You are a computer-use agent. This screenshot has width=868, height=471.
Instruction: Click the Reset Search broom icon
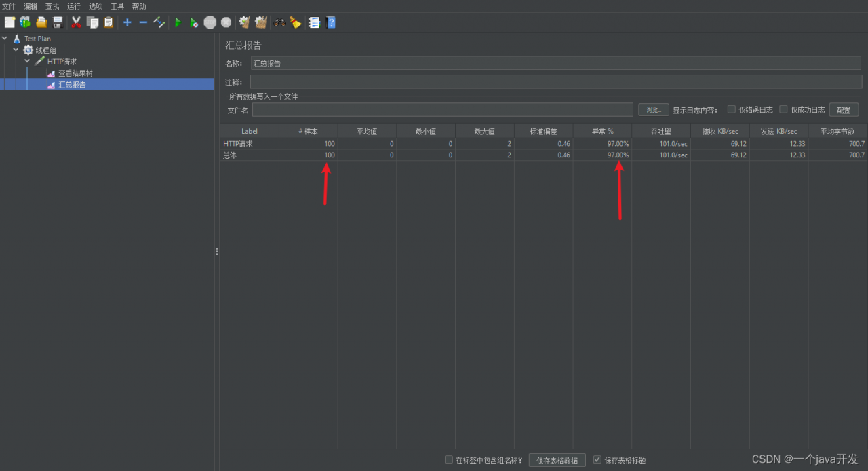(x=296, y=22)
